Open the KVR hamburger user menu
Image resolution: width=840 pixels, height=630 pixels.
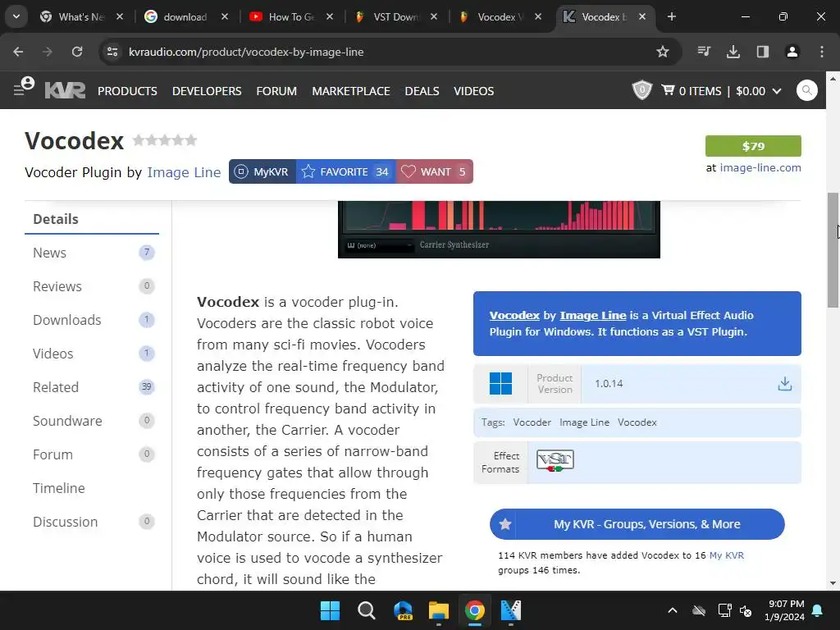click(24, 87)
